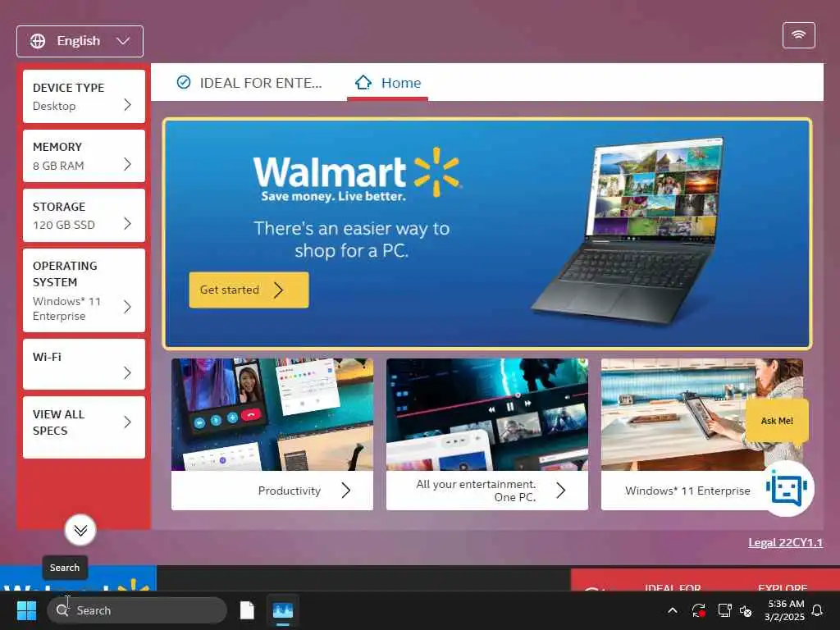Switch to the Ideal for Ente... tab

click(249, 83)
